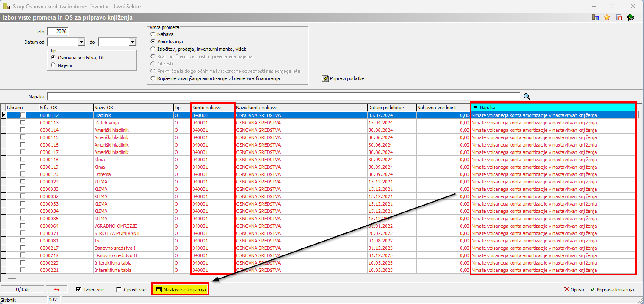Select Osnovna sredstva, DI type

(53, 57)
